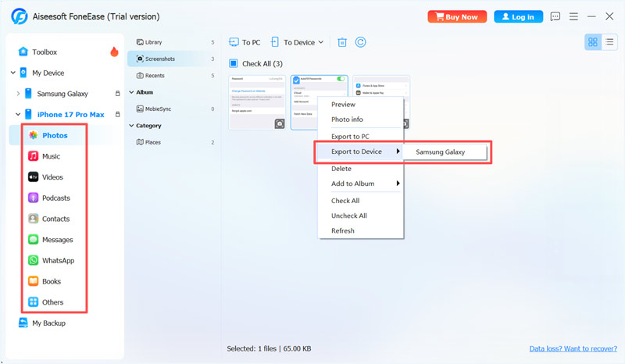Switch to grid thumbnail view

593,42
